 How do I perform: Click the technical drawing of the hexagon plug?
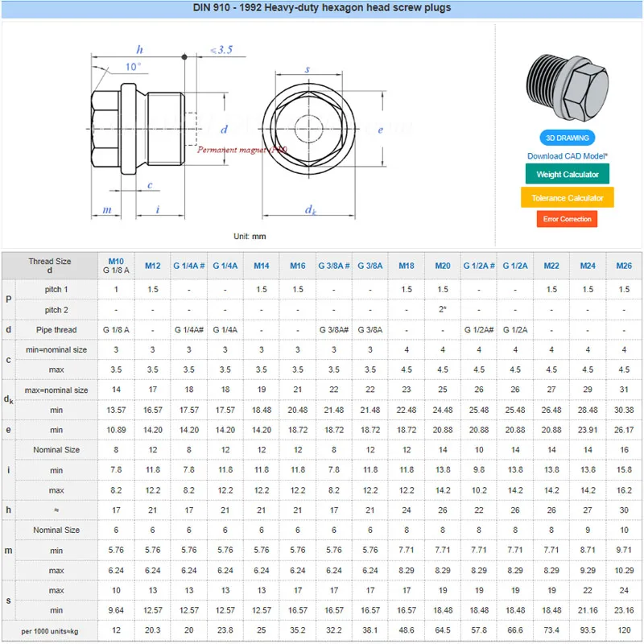pos(137,129)
